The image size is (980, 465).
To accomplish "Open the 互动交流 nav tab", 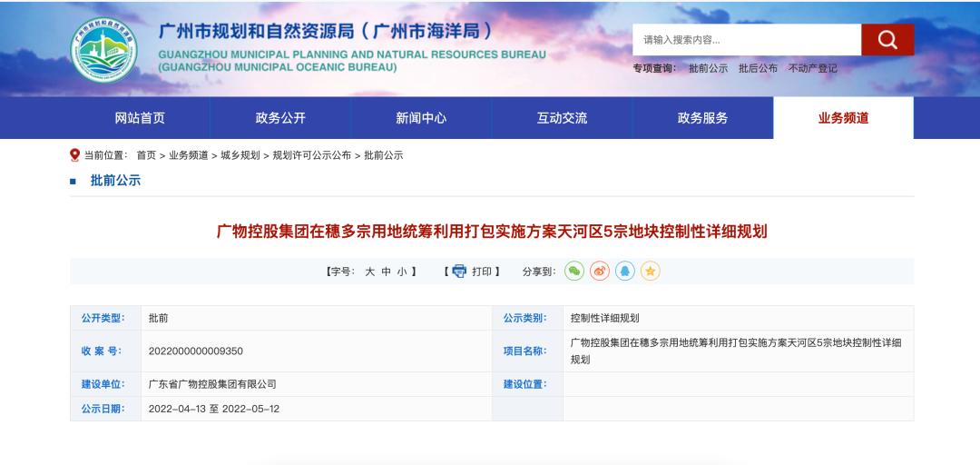I will [x=562, y=118].
